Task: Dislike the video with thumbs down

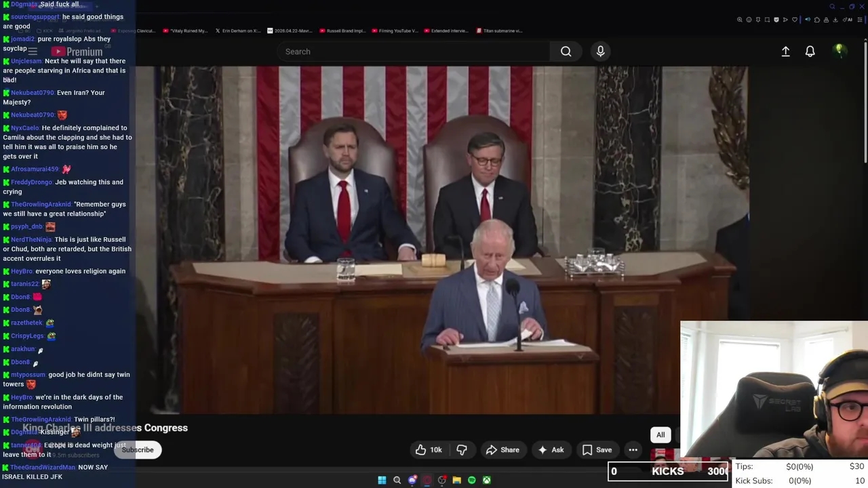Action: [462, 450]
